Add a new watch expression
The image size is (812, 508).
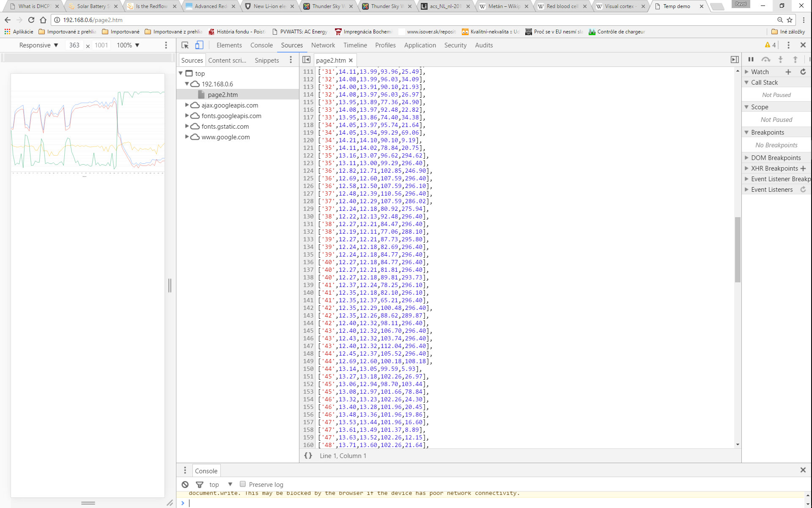(x=788, y=72)
